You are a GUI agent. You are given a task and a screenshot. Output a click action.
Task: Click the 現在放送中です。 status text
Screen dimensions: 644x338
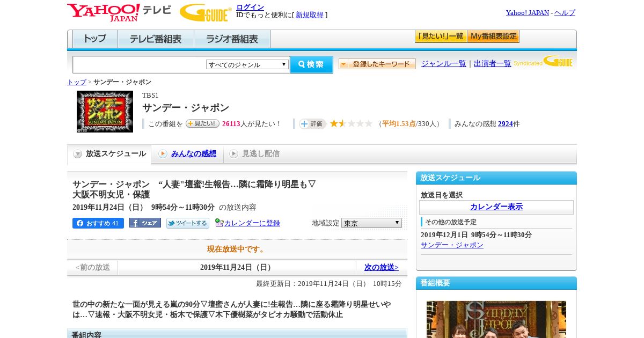237,249
